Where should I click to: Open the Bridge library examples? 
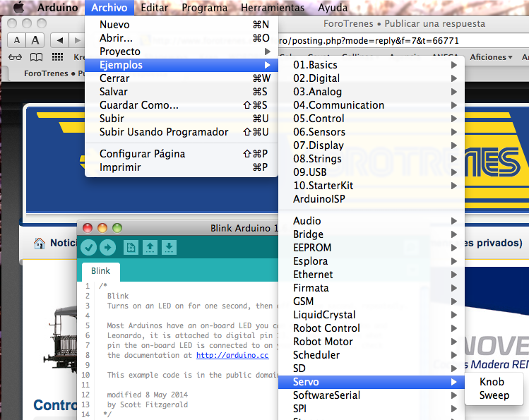click(372, 234)
